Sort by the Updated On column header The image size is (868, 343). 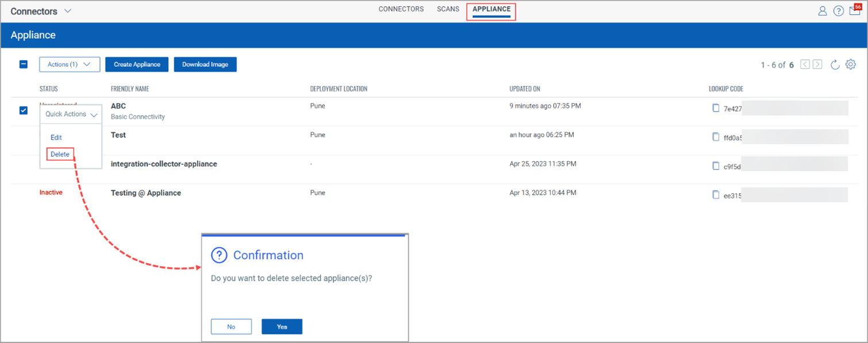click(x=525, y=89)
